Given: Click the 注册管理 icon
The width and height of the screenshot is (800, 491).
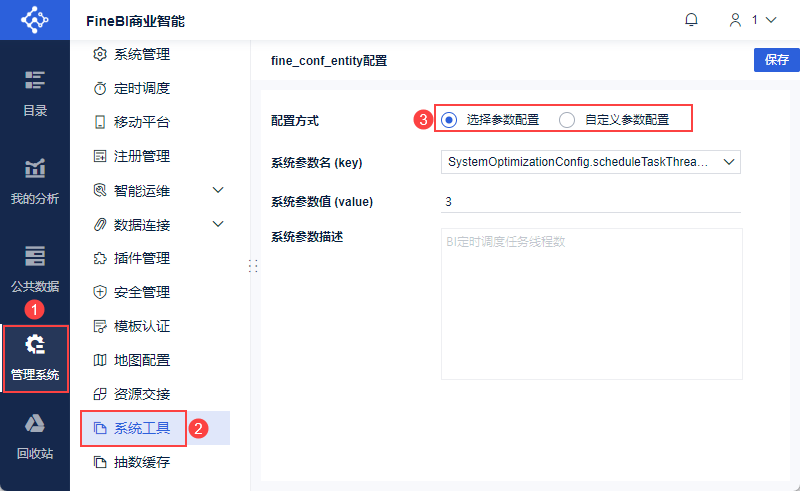Looking at the screenshot, I should coord(100,156).
